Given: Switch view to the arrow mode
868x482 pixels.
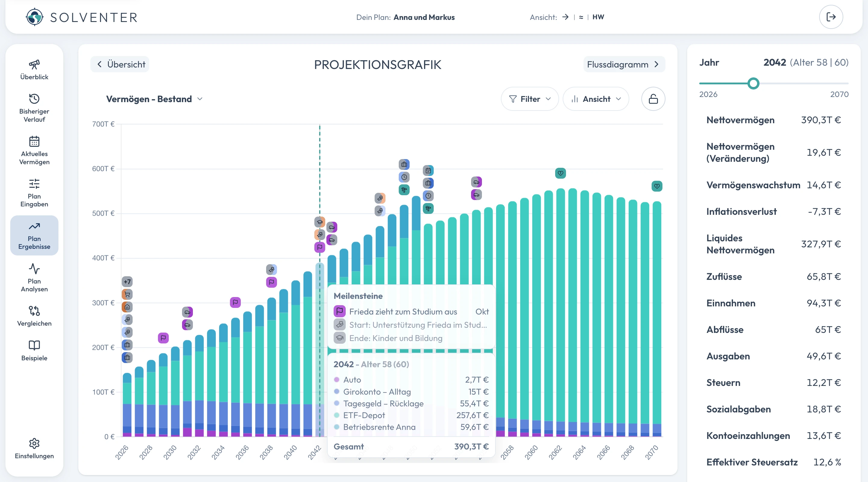Looking at the screenshot, I should pyautogui.click(x=565, y=17).
